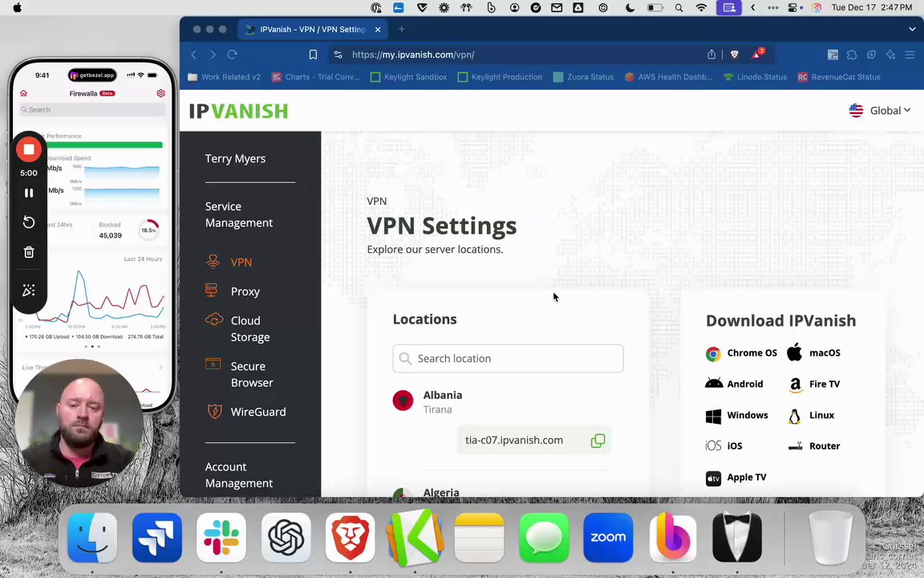Click the Account Management heading
The width and height of the screenshot is (924, 578).
(x=239, y=474)
